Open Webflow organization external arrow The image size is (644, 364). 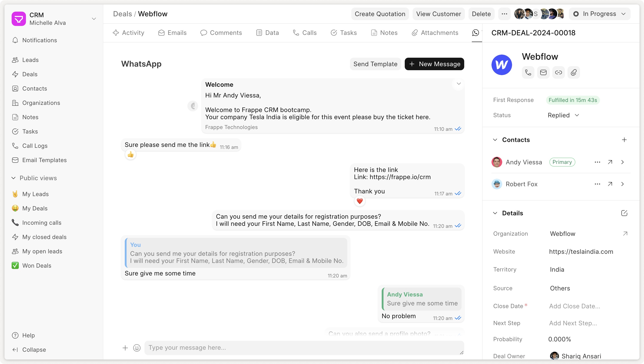point(625,233)
